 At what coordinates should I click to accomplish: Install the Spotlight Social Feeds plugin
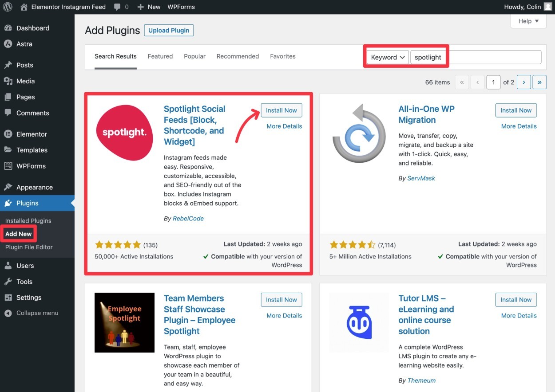(281, 110)
